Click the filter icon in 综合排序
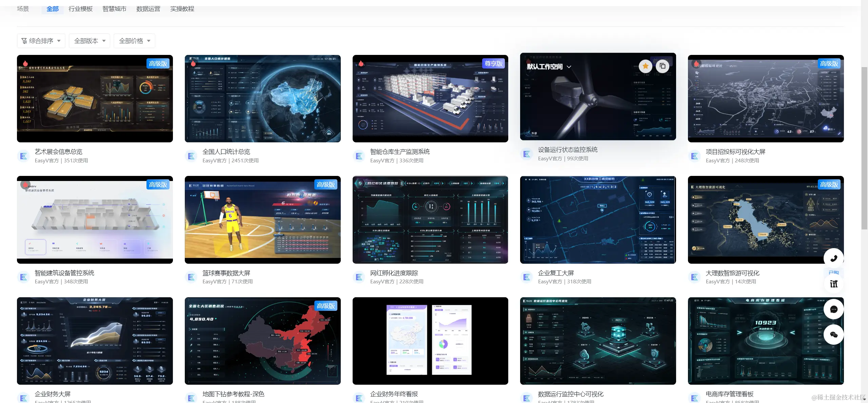 pyautogui.click(x=24, y=41)
